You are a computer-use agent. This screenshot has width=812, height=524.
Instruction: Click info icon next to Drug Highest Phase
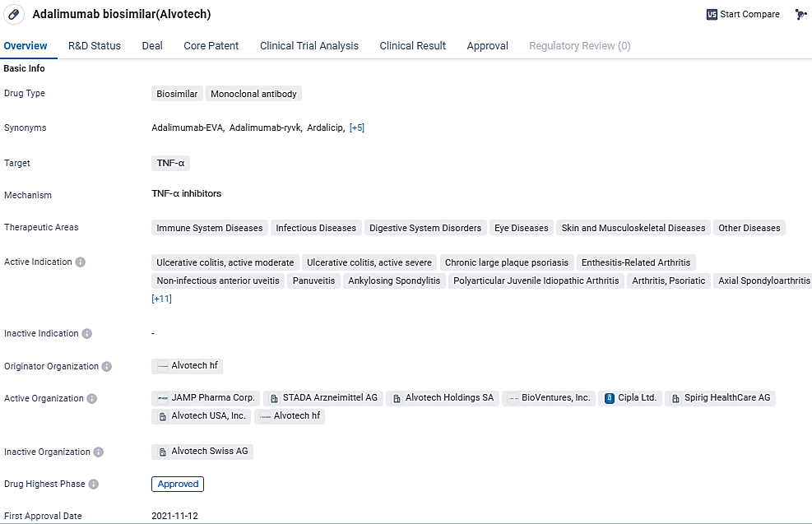[x=94, y=485]
